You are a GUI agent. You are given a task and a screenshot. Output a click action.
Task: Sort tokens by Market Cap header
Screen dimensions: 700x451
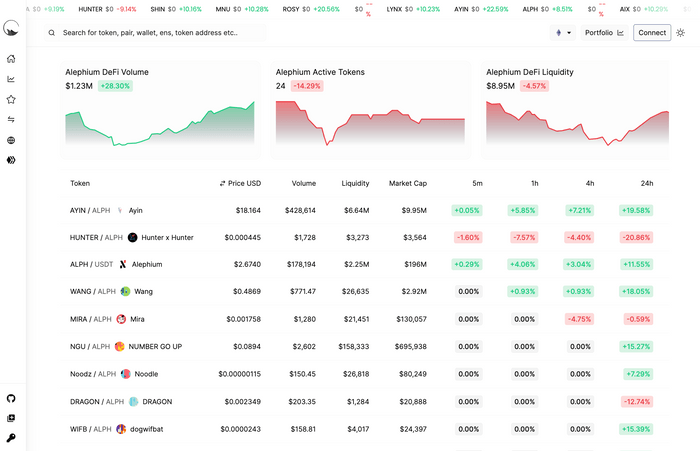click(x=407, y=183)
